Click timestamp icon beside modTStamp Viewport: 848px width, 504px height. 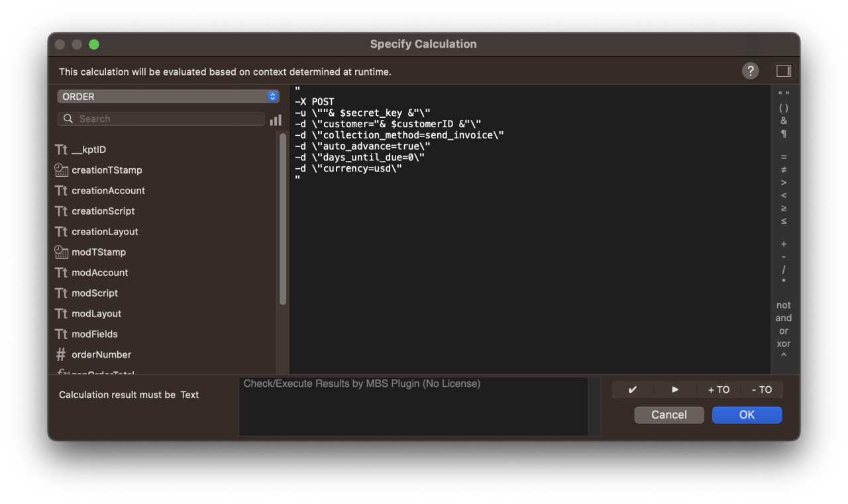(62, 252)
